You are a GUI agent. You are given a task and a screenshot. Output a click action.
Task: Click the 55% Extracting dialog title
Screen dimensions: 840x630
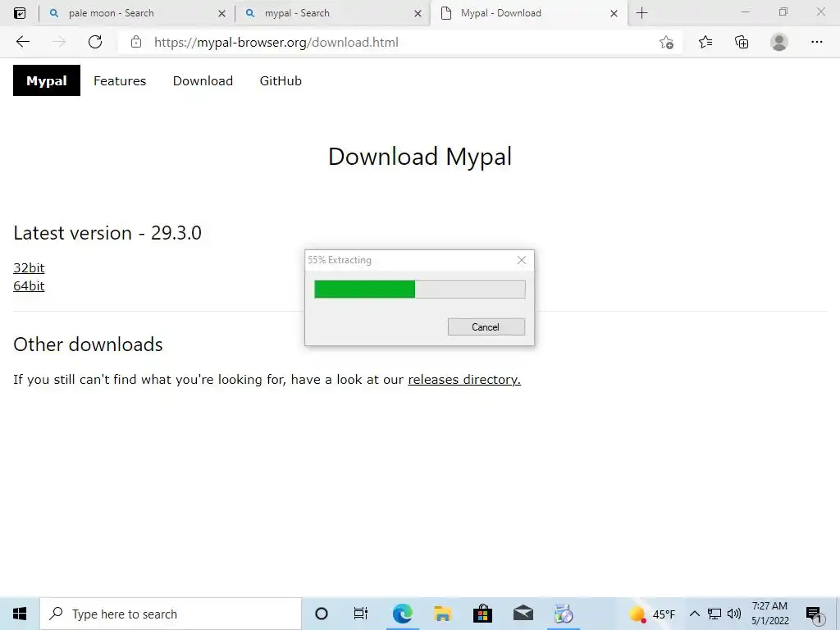[x=340, y=260]
